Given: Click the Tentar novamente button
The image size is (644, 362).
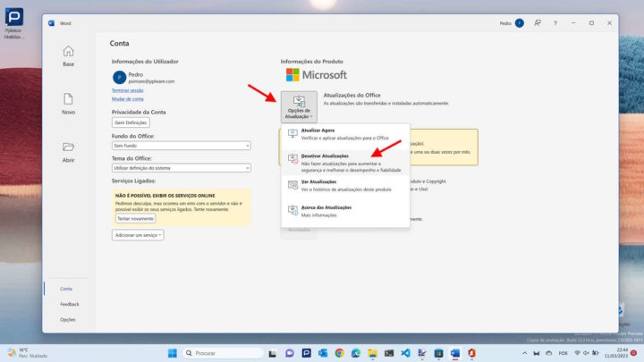Looking at the screenshot, I should point(135,219).
